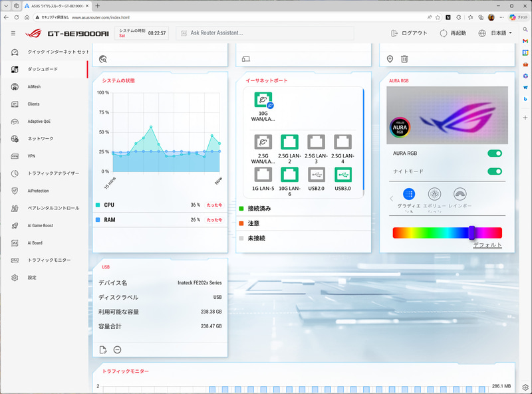The width and height of the screenshot is (532, 394).
Task: Click the USB3.0 port icon
Action: 342,175
